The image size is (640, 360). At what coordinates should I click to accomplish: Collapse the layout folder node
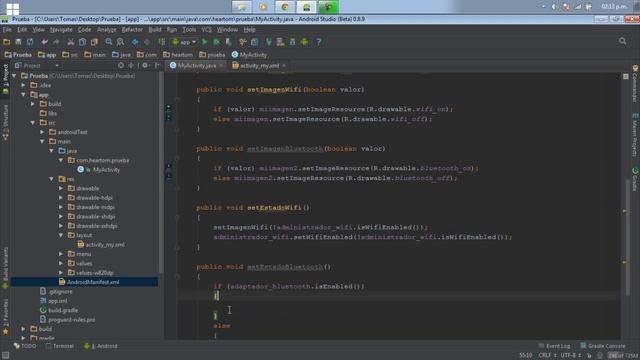tap(61, 236)
